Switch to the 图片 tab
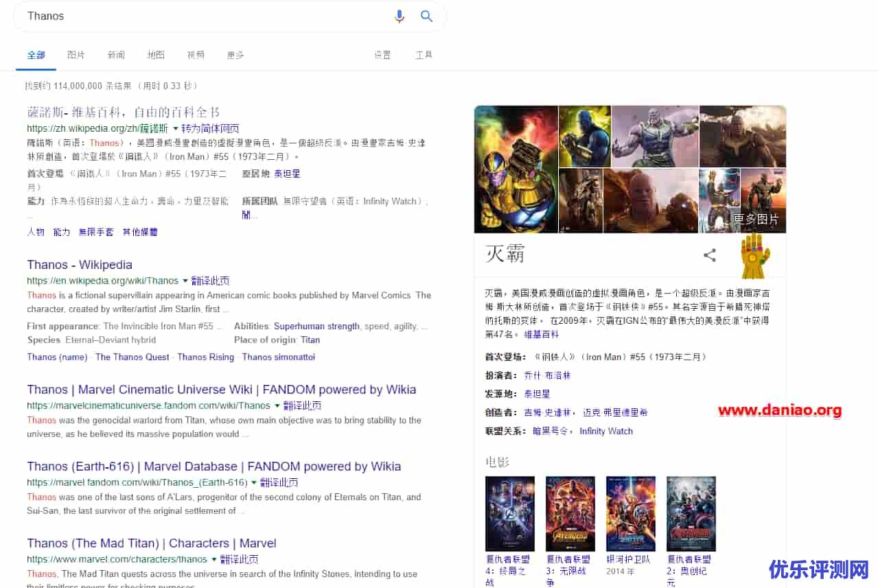Viewport: 878px width, 588px height. point(76,55)
